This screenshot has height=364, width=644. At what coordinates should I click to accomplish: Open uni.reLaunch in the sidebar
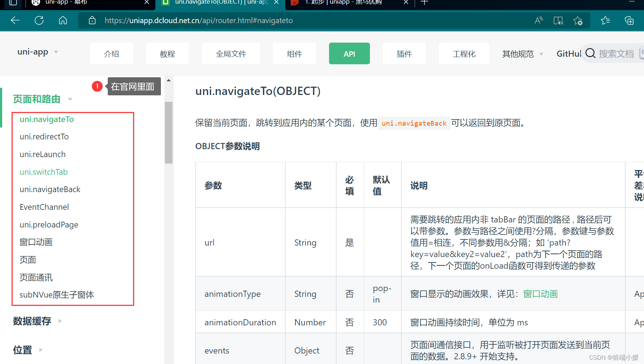point(43,154)
